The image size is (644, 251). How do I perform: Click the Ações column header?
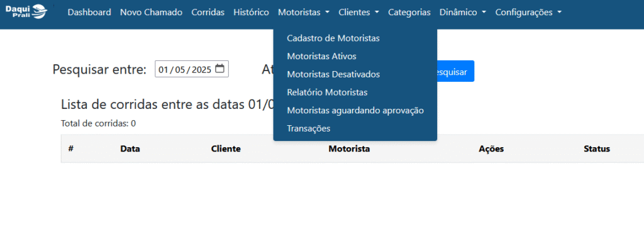tap(491, 148)
